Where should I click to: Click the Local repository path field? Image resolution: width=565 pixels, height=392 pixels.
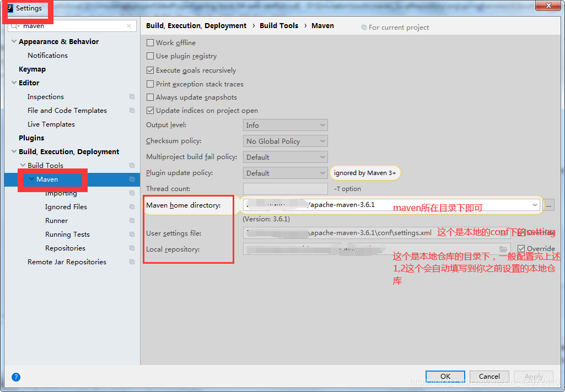tap(377, 249)
